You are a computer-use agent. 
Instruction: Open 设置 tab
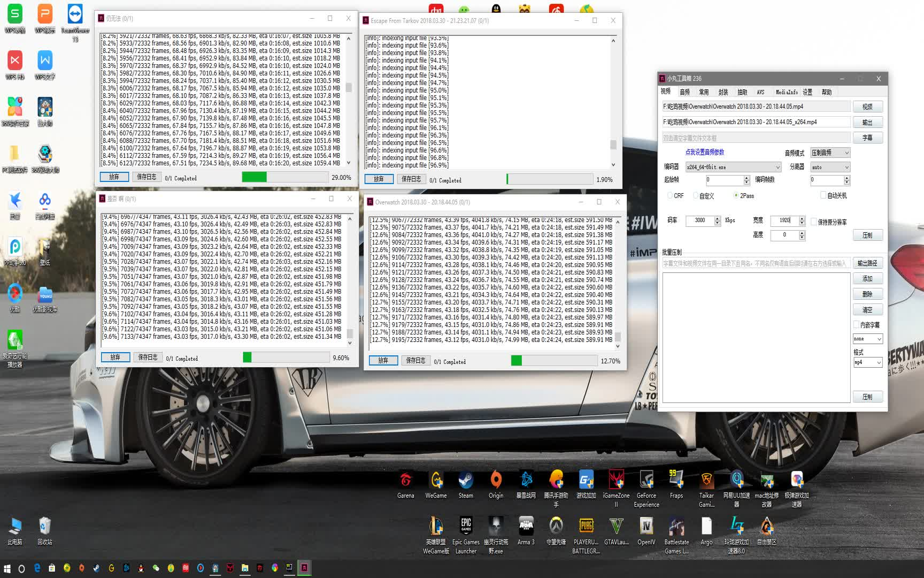[x=807, y=92]
